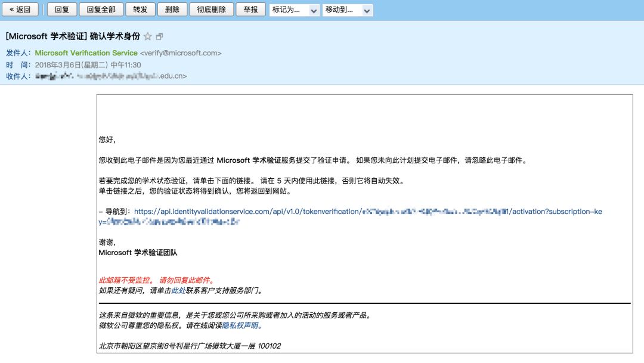Click the 谢谢 closing line
The height and width of the screenshot is (363, 644).
(107, 242)
